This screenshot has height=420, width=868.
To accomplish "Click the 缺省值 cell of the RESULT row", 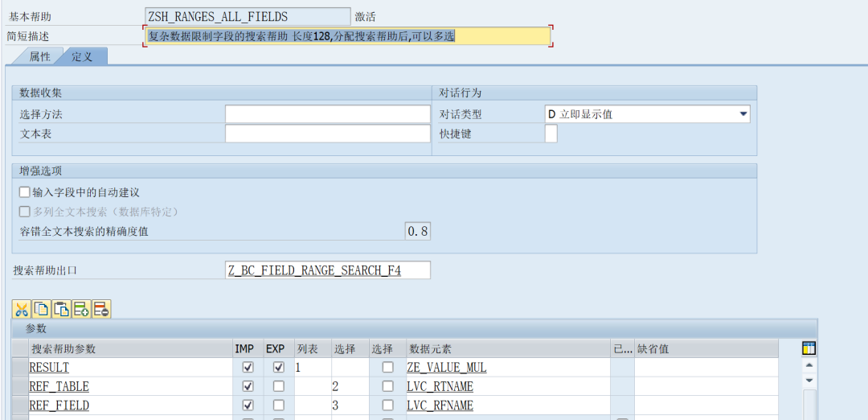I will [x=706, y=368].
